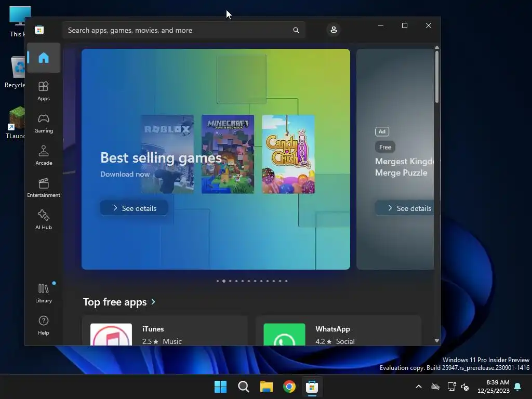532x399 pixels.
Task: Open the Arcade section
Action: click(x=44, y=155)
